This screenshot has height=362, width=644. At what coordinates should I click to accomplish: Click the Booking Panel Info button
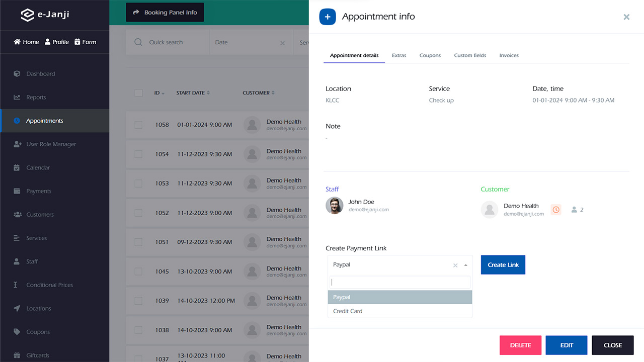point(165,13)
